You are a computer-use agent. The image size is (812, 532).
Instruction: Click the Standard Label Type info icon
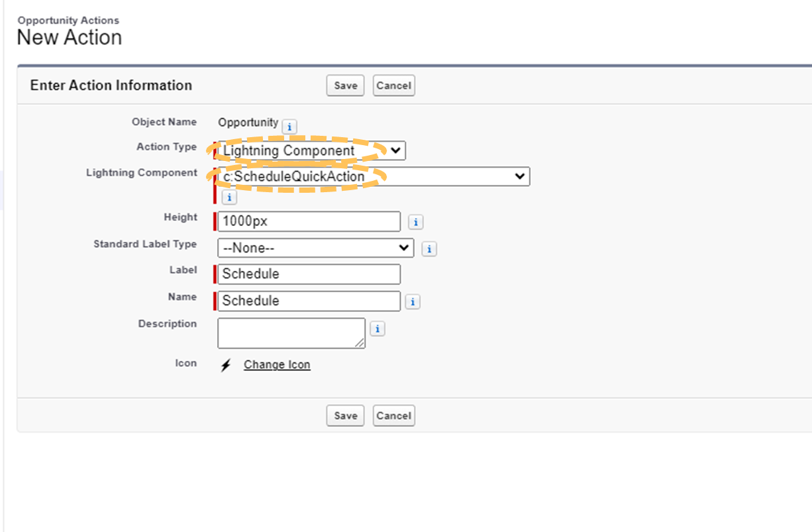(x=429, y=249)
